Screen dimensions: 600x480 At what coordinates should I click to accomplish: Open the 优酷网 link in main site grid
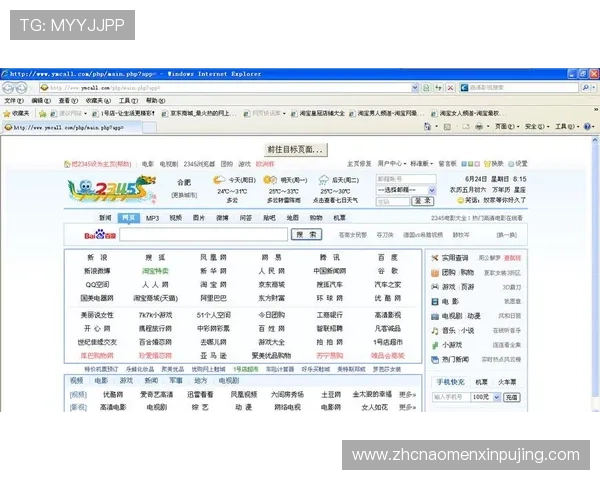388,298
